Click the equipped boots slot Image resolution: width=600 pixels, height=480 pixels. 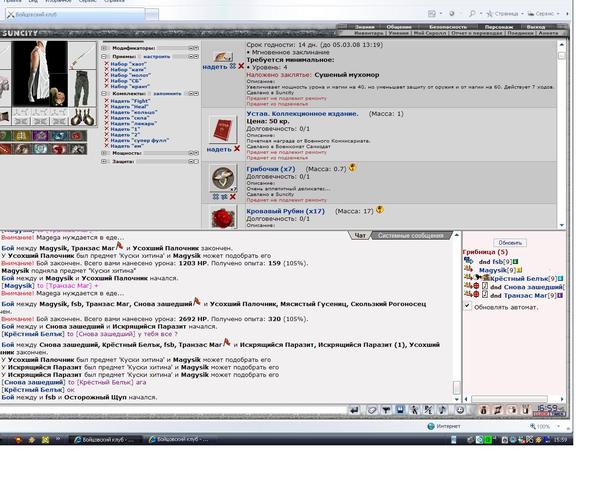click(x=82, y=117)
